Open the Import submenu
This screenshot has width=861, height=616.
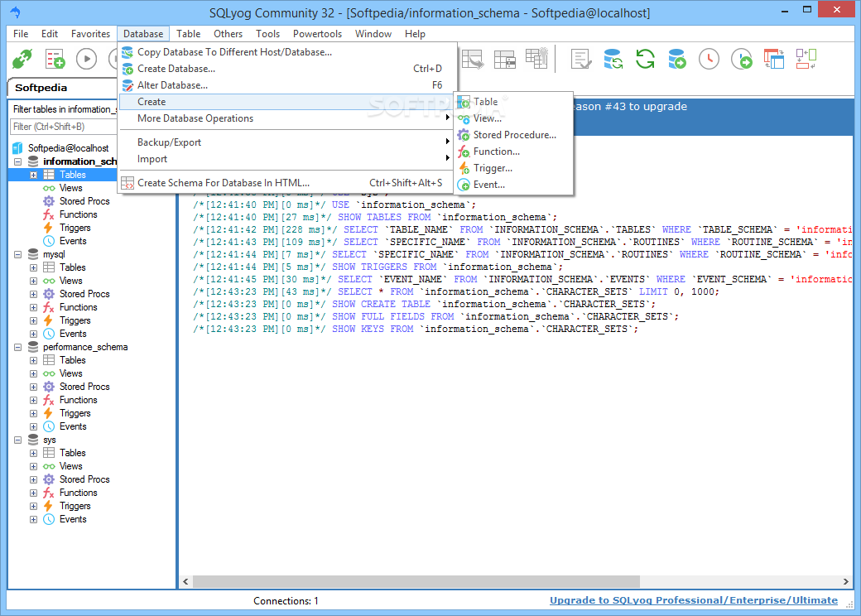tap(286, 159)
